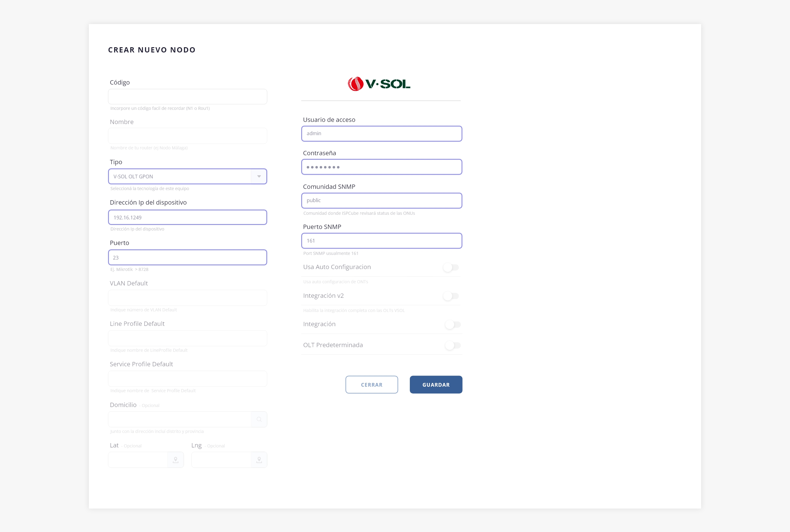
Task: Click the Puerto SNMP field
Action: (x=381, y=241)
